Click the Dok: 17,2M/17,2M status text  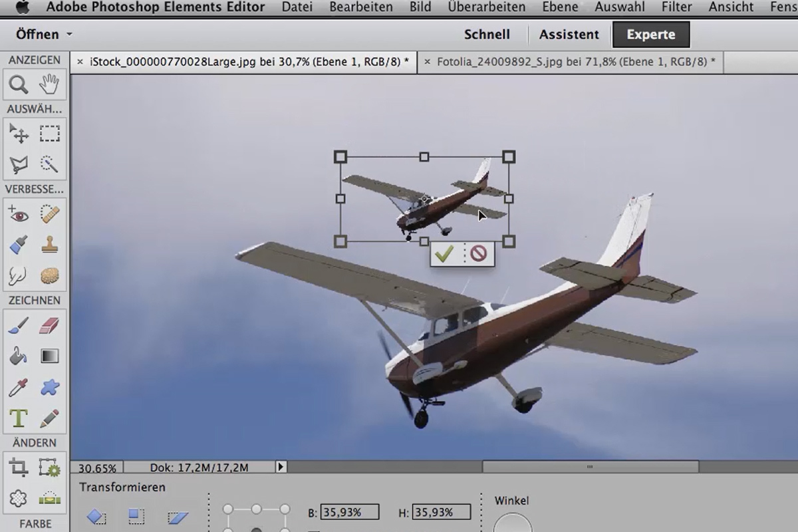pos(199,467)
